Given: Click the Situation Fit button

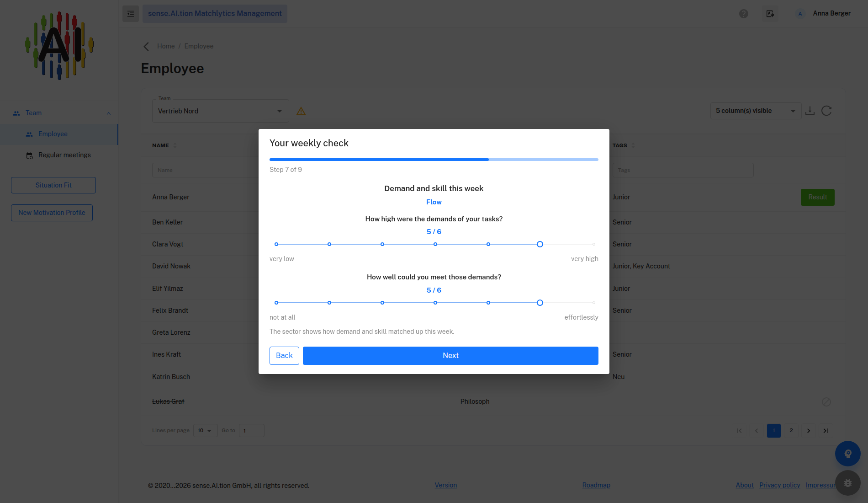Looking at the screenshot, I should point(53,185).
